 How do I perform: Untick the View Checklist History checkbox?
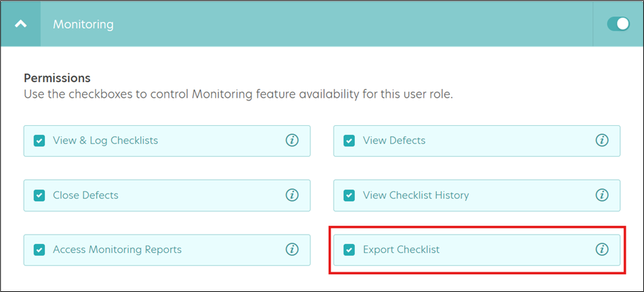tap(349, 195)
